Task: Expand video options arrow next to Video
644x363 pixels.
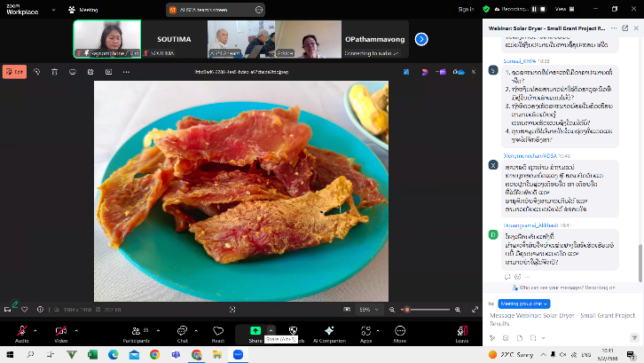Action: 76,329
